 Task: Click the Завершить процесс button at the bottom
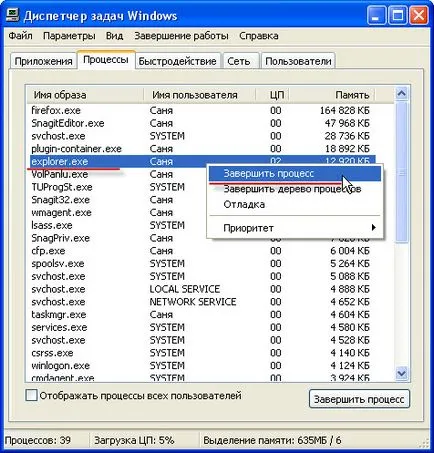pyautogui.click(x=359, y=399)
